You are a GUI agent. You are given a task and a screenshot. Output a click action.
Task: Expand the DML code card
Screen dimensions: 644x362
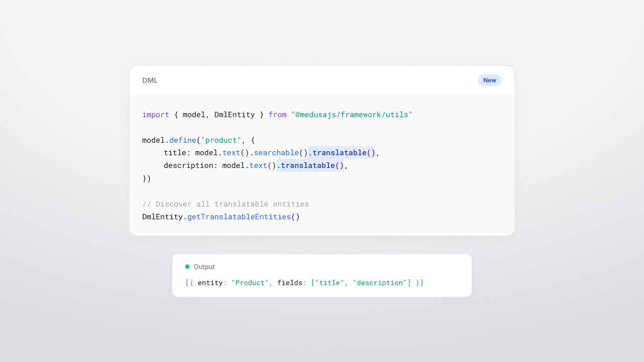pos(322,150)
